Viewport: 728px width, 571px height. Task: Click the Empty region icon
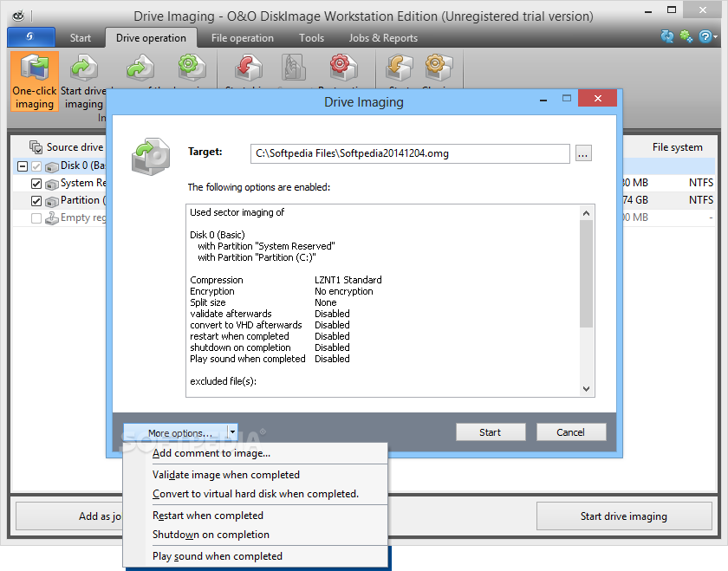tap(51, 218)
